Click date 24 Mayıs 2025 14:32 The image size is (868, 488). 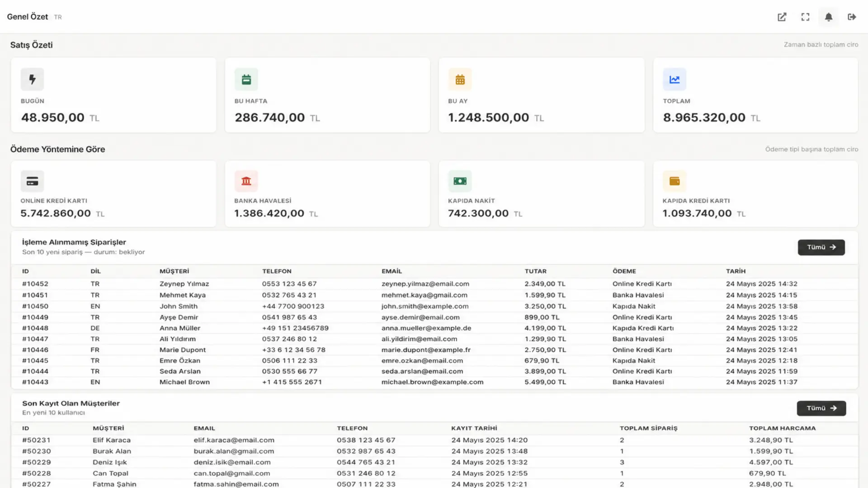click(x=762, y=284)
